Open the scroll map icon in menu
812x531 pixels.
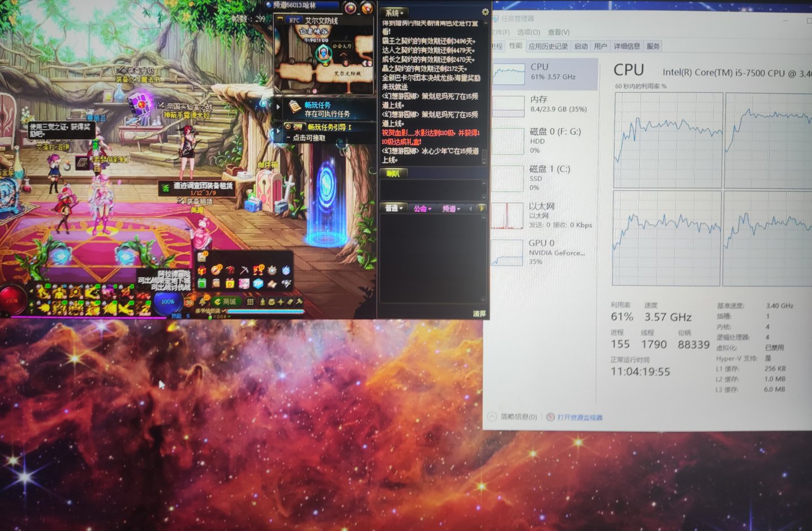272,284
